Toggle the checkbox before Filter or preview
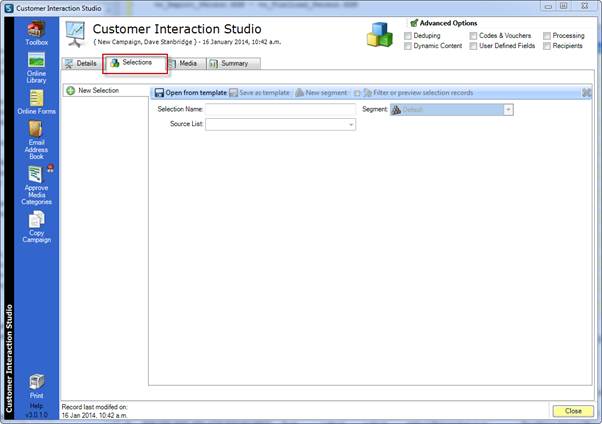 point(357,93)
